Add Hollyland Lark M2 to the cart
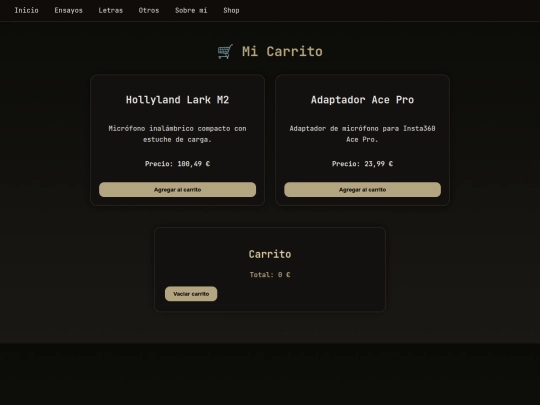The image size is (540, 405). tap(177, 190)
